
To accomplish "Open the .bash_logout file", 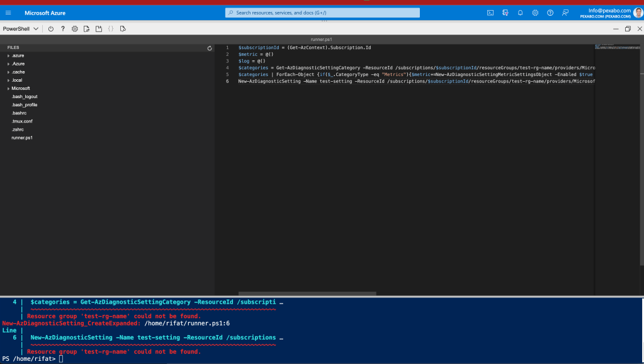I will click(x=24, y=96).
